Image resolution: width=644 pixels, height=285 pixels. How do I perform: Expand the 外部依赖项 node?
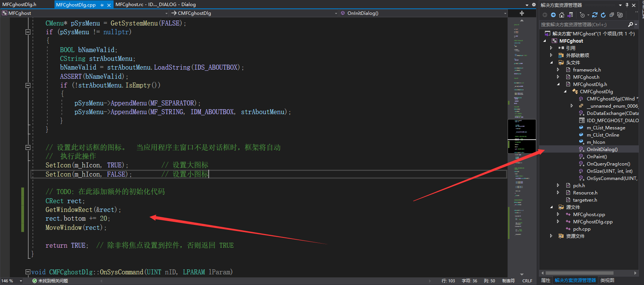click(x=551, y=56)
